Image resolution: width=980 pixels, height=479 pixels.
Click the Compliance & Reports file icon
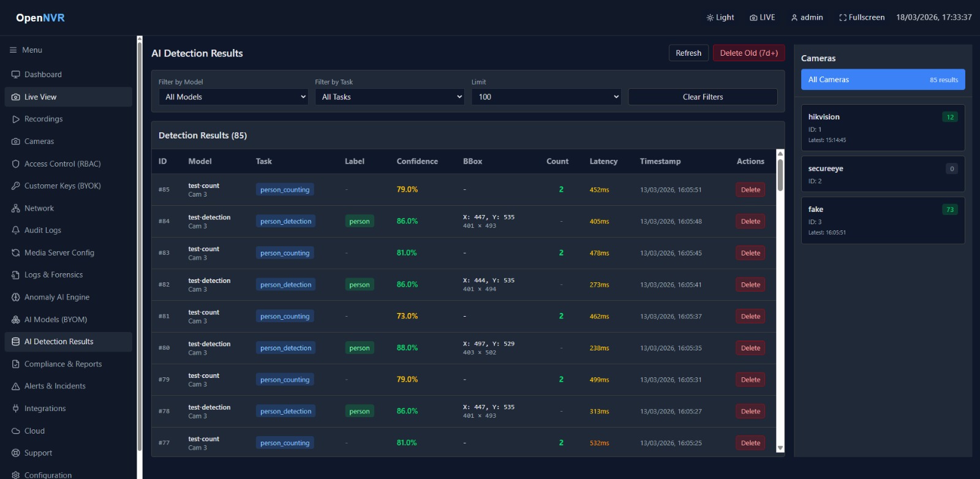[x=16, y=364]
